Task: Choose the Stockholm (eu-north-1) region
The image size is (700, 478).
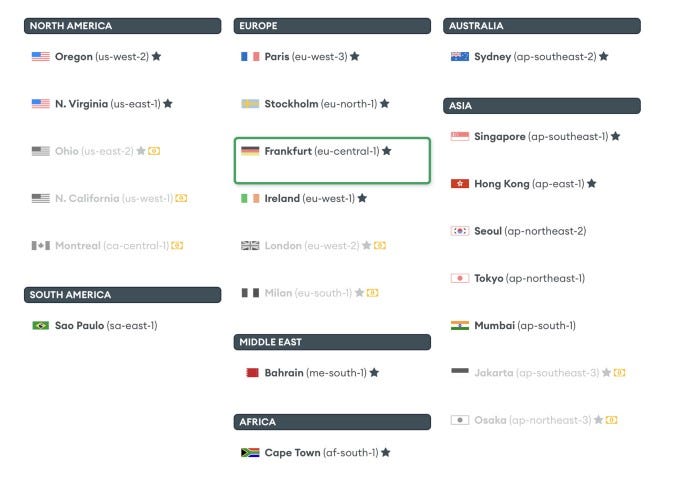Action: (x=320, y=104)
